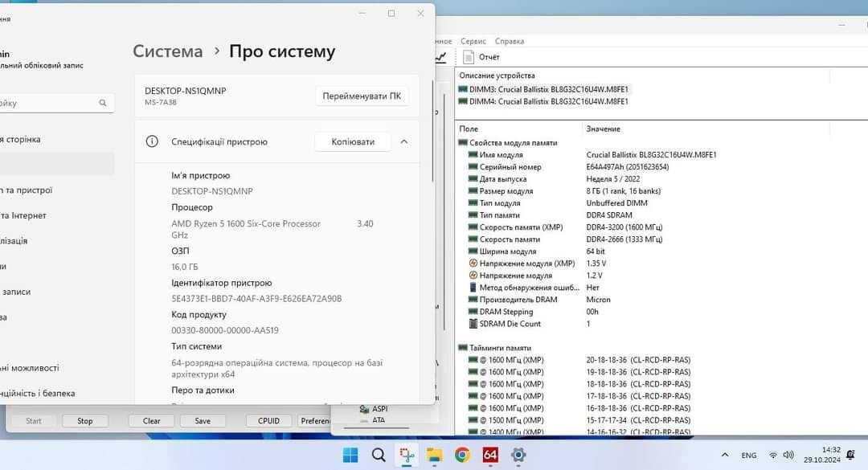Screen dimensions: 868x470
Task: Click the Поле column header
Action: pos(469,129)
